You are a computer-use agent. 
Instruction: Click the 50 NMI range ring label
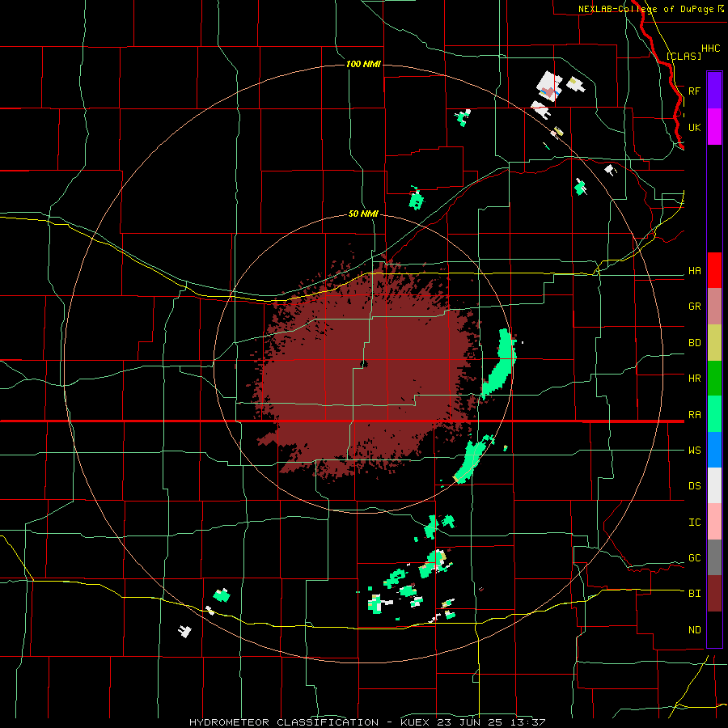coord(363,214)
